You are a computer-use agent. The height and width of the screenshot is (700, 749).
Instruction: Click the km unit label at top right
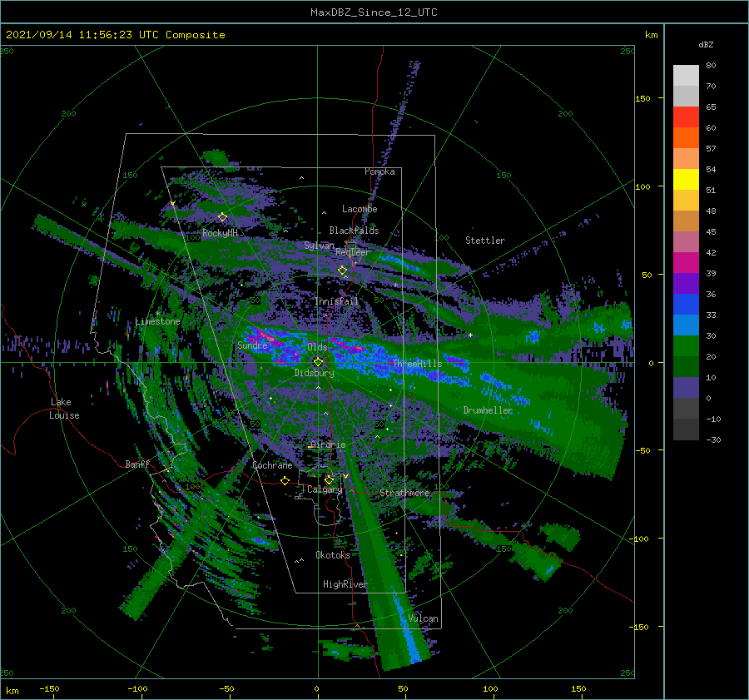click(651, 35)
